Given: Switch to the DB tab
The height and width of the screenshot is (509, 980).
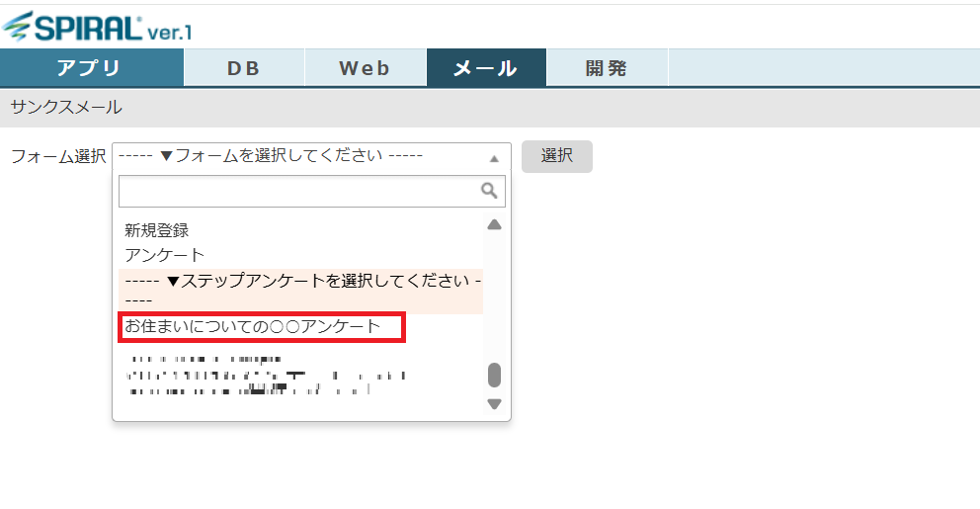Looking at the screenshot, I should [243, 68].
